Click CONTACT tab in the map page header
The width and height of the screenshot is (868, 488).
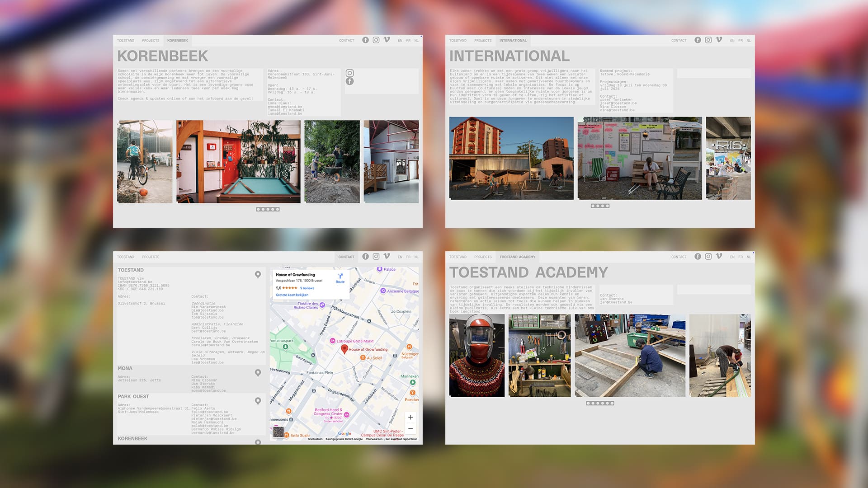click(346, 257)
